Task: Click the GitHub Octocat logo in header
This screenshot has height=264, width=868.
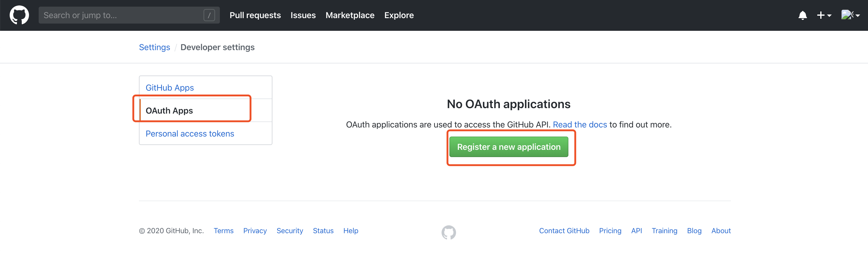Action: (19, 15)
